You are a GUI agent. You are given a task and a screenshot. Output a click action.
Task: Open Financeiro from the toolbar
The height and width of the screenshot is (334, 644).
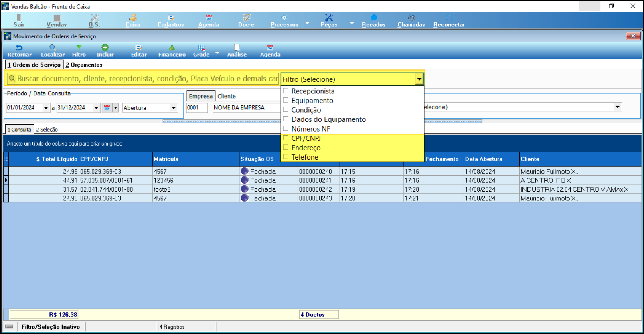tap(172, 48)
